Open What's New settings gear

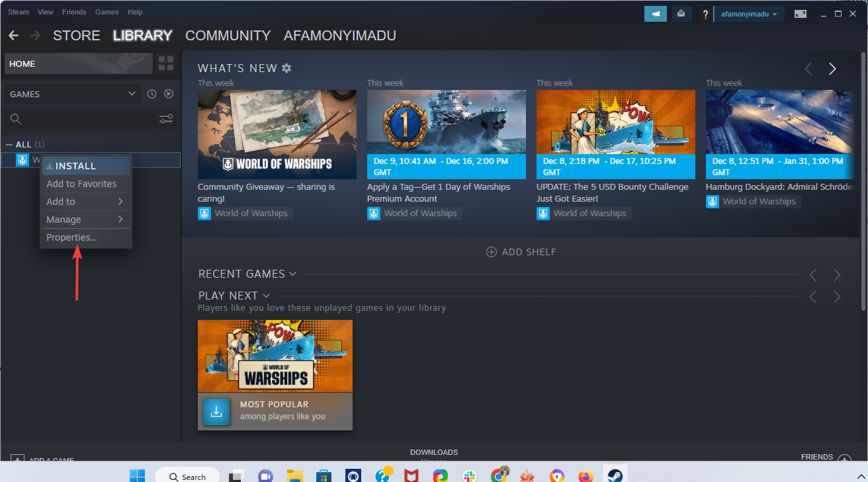point(286,68)
